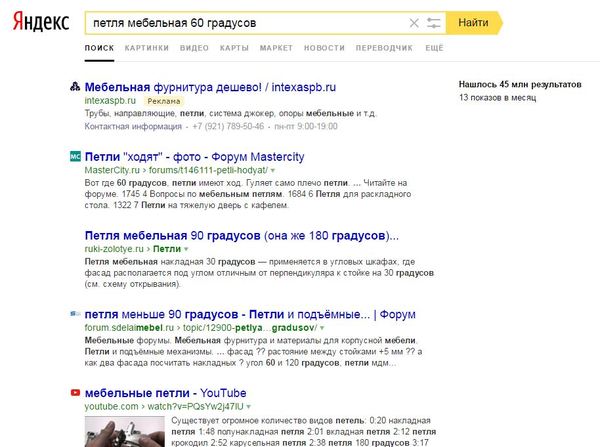
Task: Open advanced search settings icon
Action: click(434, 23)
